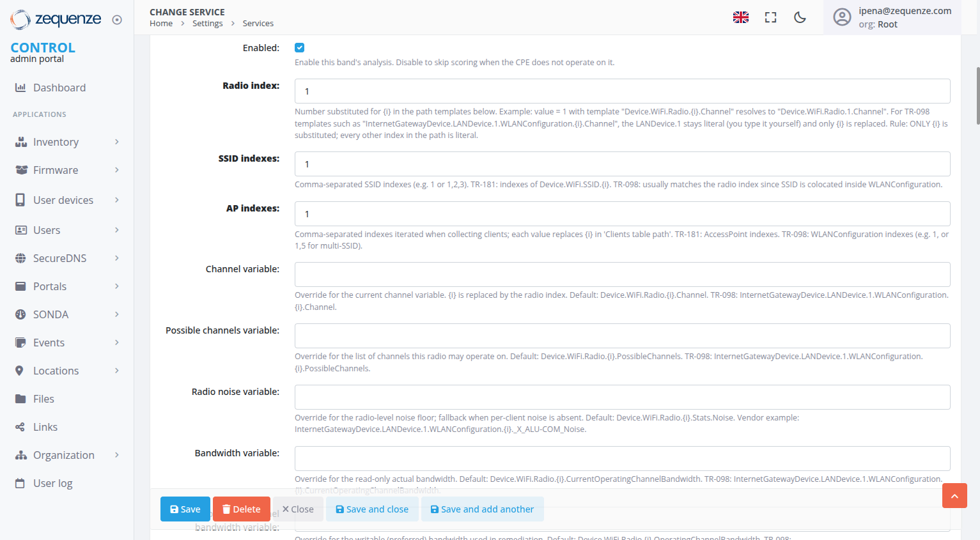
Task: Click the page vertical scrollbar
Action: (977, 96)
